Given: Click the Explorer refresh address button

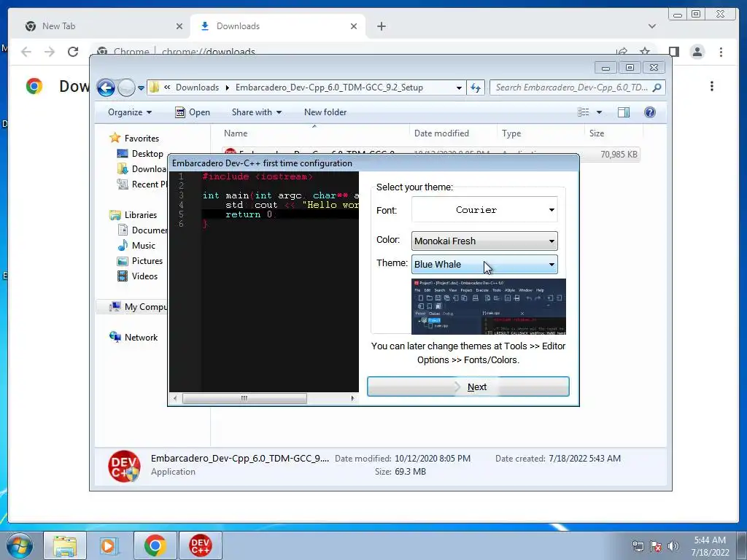Looking at the screenshot, I should click(x=476, y=87).
